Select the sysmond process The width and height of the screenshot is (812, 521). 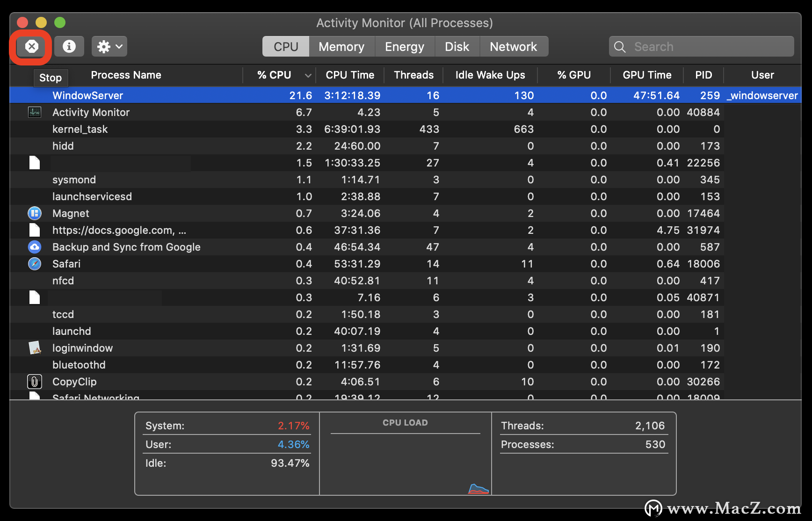click(74, 180)
